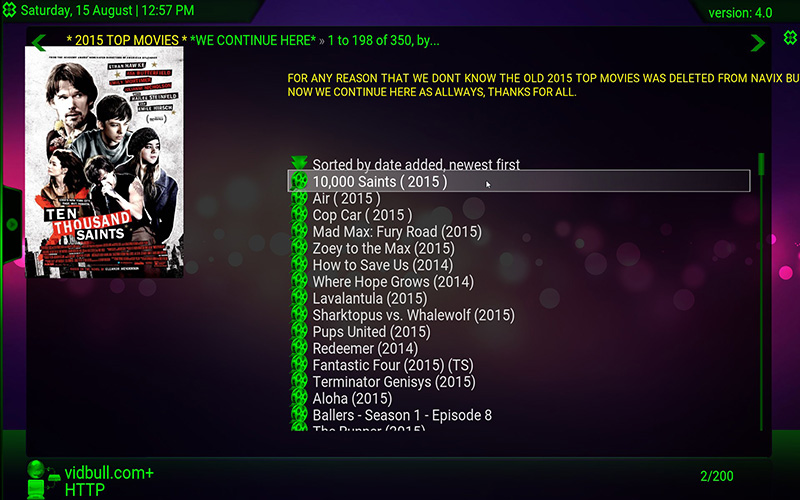800x500 pixels.
Task: Select Mad Max: Fury Road (2015)
Action: click(x=396, y=232)
